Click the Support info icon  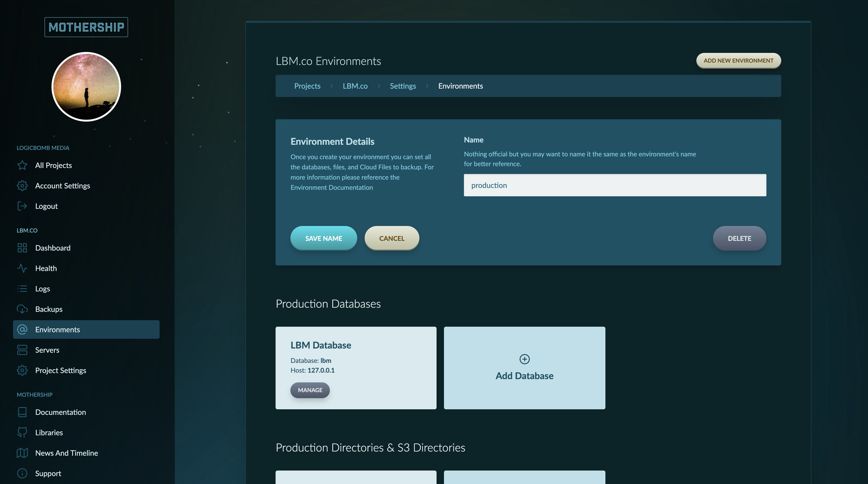[22, 473]
